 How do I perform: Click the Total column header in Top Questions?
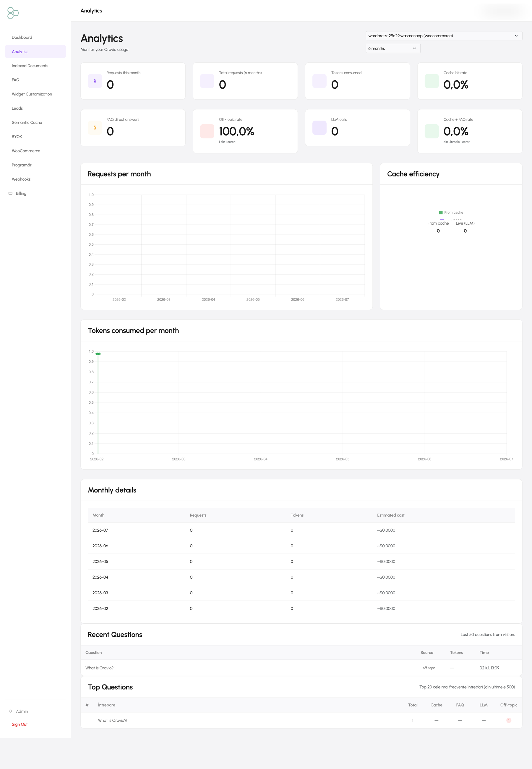click(x=413, y=705)
